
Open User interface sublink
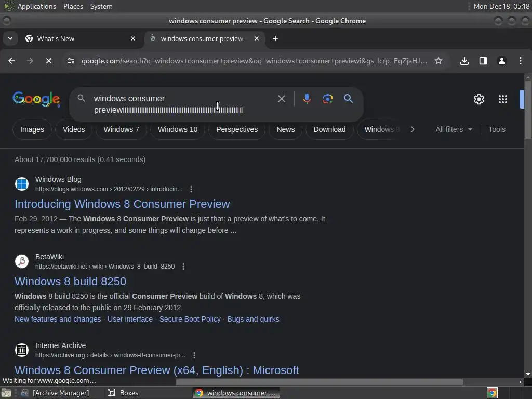[x=130, y=319]
